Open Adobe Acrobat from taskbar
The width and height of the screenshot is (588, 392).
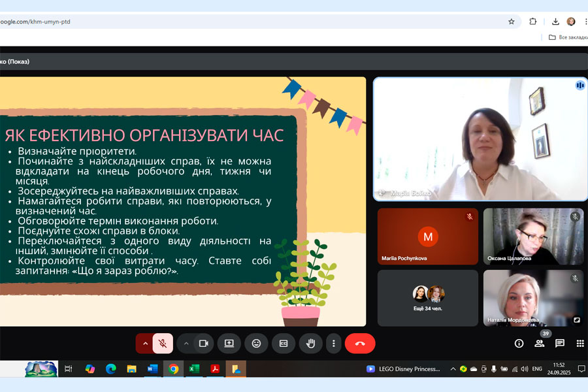tap(215, 368)
